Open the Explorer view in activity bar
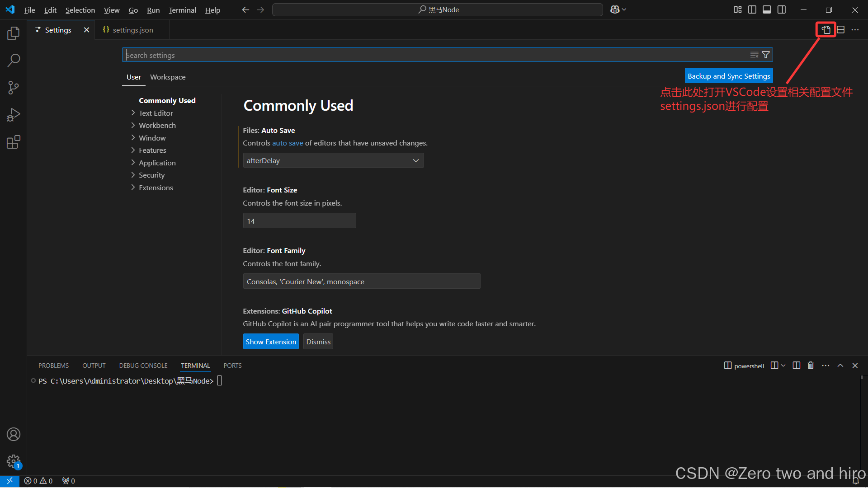Screen dimensions: 868x488 [x=14, y=33]
